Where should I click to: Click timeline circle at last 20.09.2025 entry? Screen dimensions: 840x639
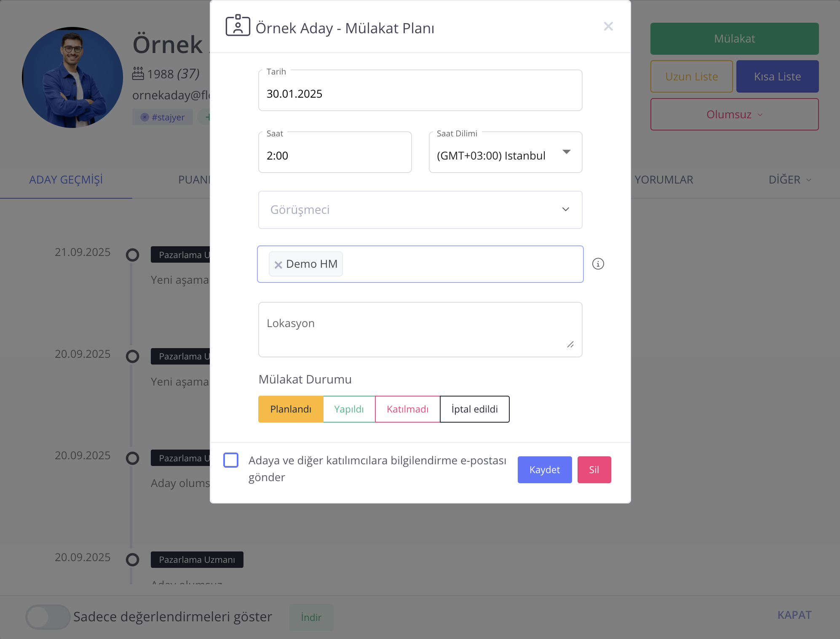pos(132,559)
